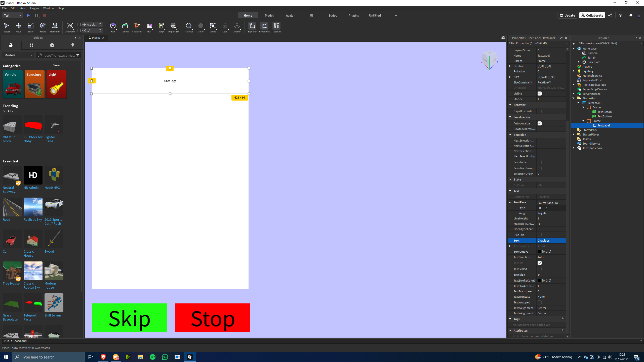Click See All next to Categories
The width and height of the screenshot is (644, 362).
tap(58, 65)
